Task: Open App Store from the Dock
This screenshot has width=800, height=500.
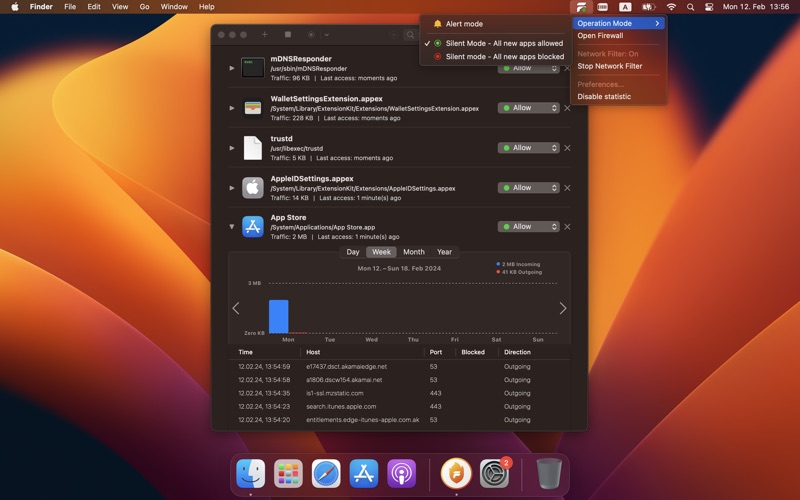Action: (364, 473)
